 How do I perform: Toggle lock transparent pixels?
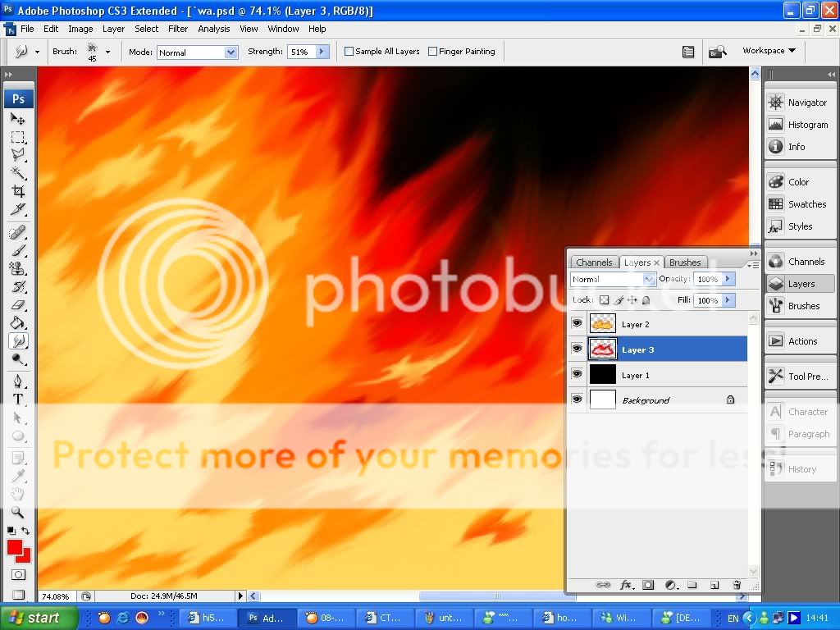(604, 300)
